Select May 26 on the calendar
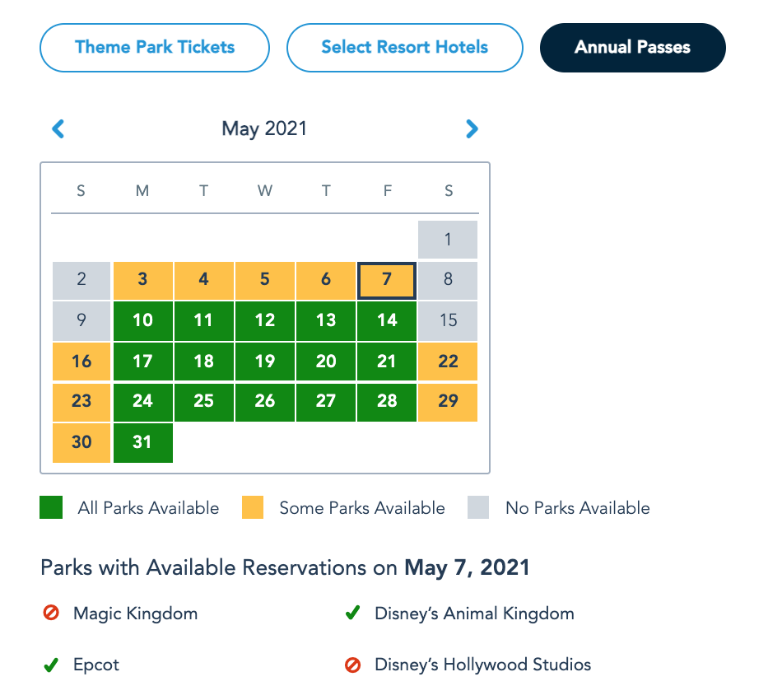 [x=265, y=401]
